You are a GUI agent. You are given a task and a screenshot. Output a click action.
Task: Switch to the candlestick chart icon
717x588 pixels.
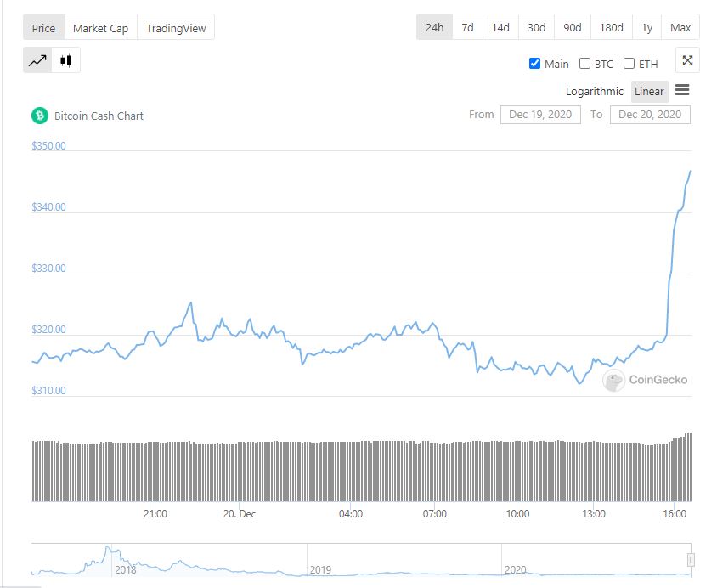pyautogui.click(x=66, y=59)
